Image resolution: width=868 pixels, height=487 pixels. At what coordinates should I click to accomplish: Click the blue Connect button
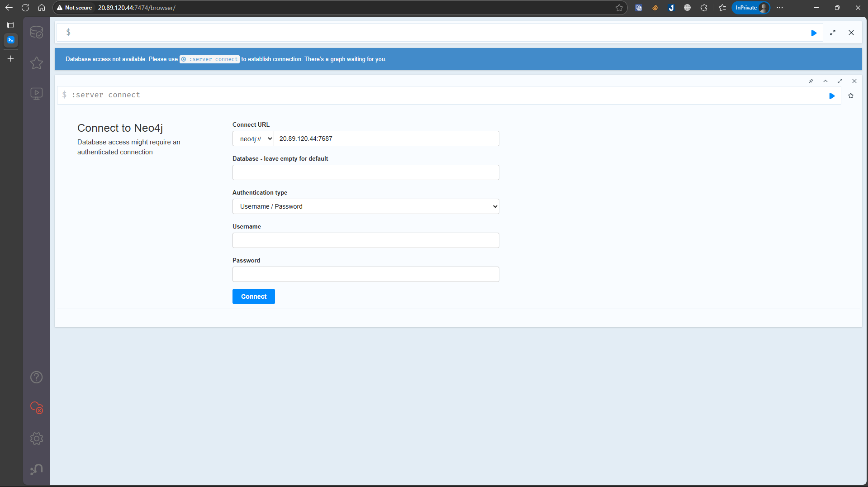coord(254,296)
